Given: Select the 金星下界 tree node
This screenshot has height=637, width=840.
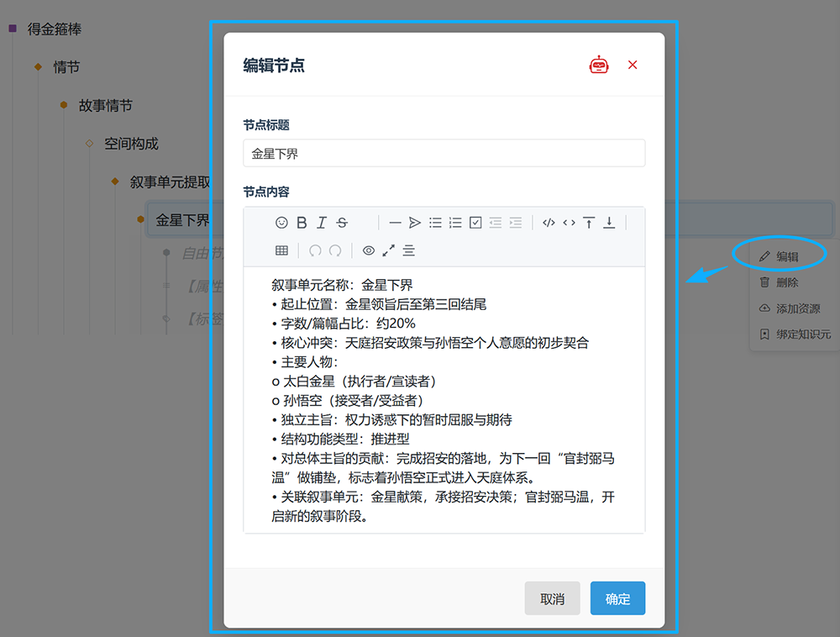Looking at the screenshot, I should 182,220.
